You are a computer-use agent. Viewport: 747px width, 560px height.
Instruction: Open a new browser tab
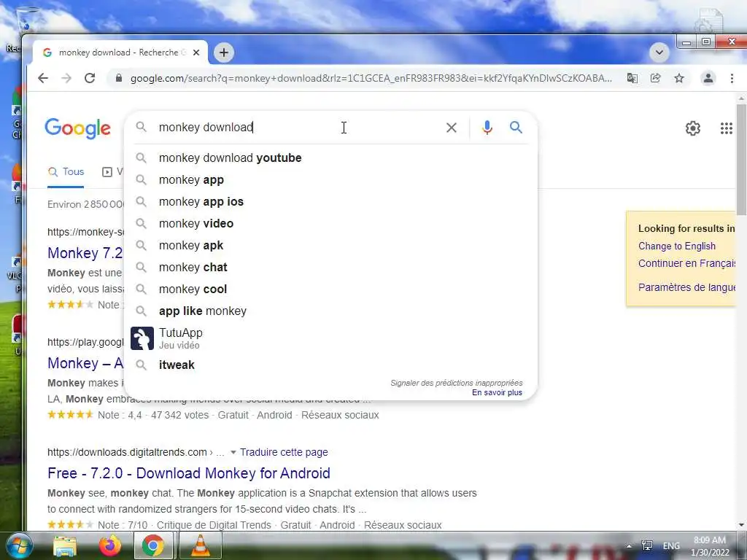224,52
